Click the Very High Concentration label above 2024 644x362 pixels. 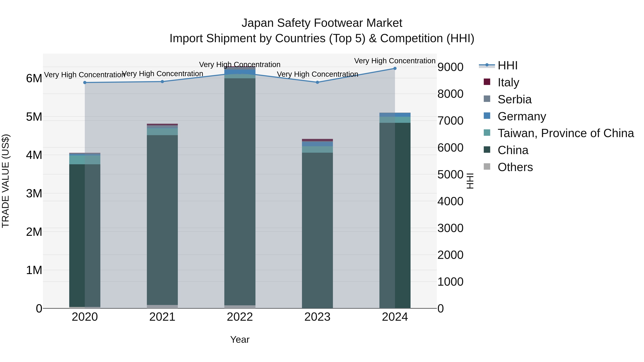395,61
